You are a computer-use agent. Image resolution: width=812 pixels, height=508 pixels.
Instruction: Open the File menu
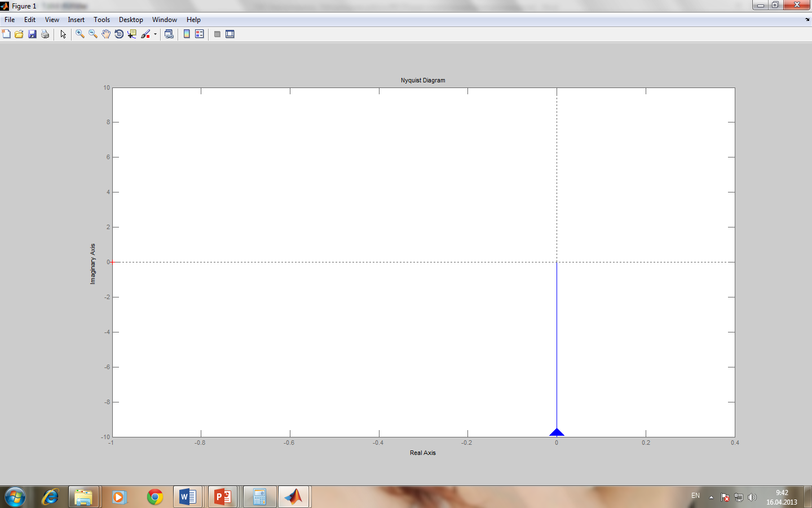coord(10,20)
